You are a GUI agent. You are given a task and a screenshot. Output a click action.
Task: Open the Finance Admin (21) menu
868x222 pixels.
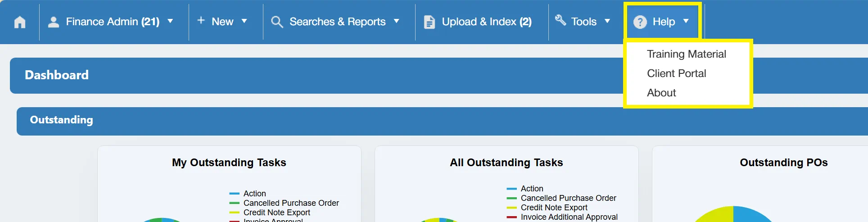point(113,22)
